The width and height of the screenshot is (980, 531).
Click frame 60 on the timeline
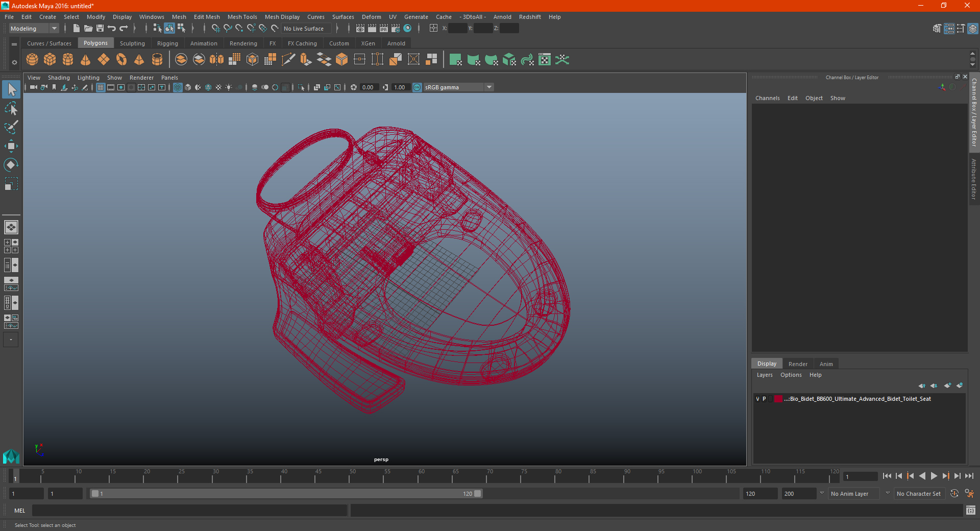click(418, 477)
